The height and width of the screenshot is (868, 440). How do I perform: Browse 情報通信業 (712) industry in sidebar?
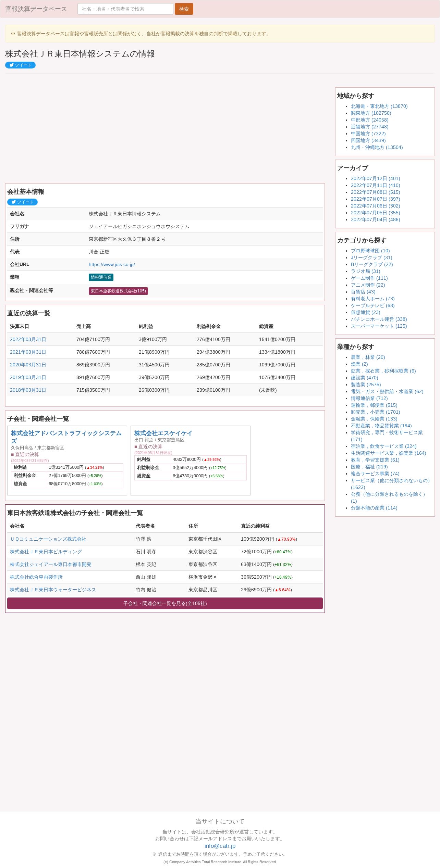pos(369,398)
